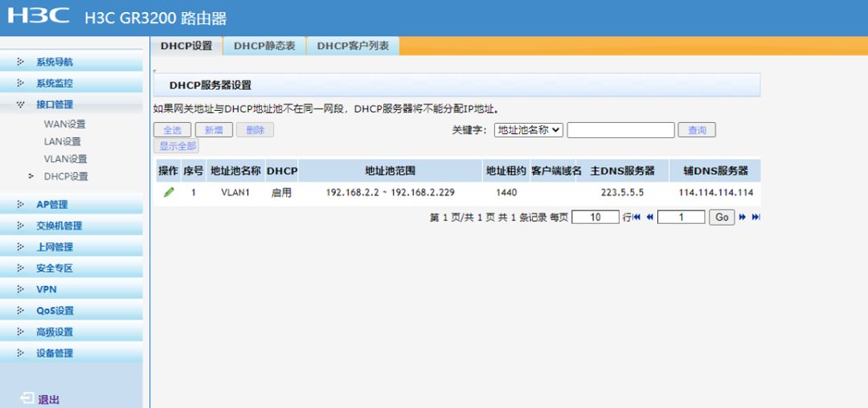Viewport: 868px width, 408px height.
Task: Open VLAN设置 in the sidebar
Action: [x=65, y=159]
